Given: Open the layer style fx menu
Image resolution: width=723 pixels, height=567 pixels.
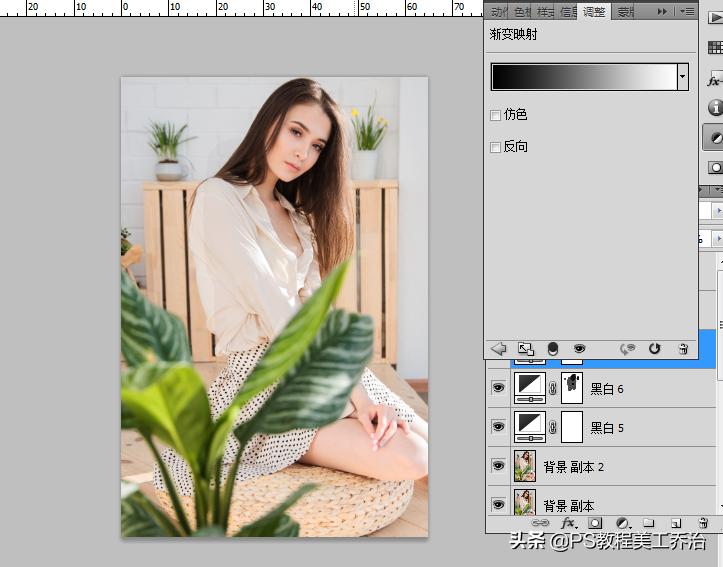Looking at the screenshot, I should pos(568,523).
